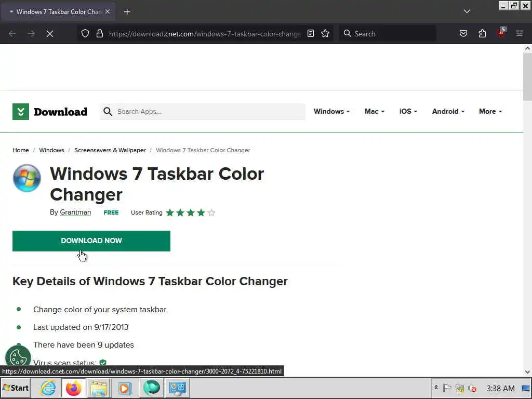
Task: Click the magnifier icon in Search Apps
Action: pyautogui.click(x=108, y=112)
